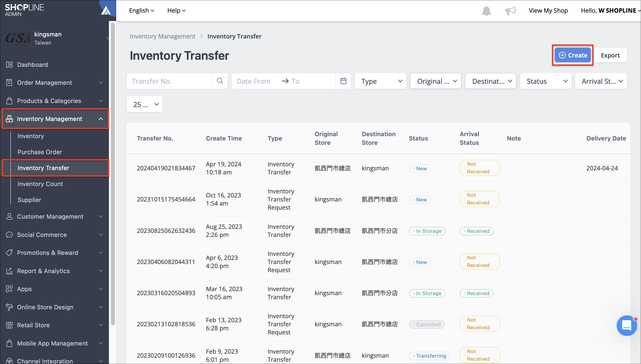The width and height of the screenshot is (641, 364).
Task: Open the Dashboard menu item
Action: point(32,65)
